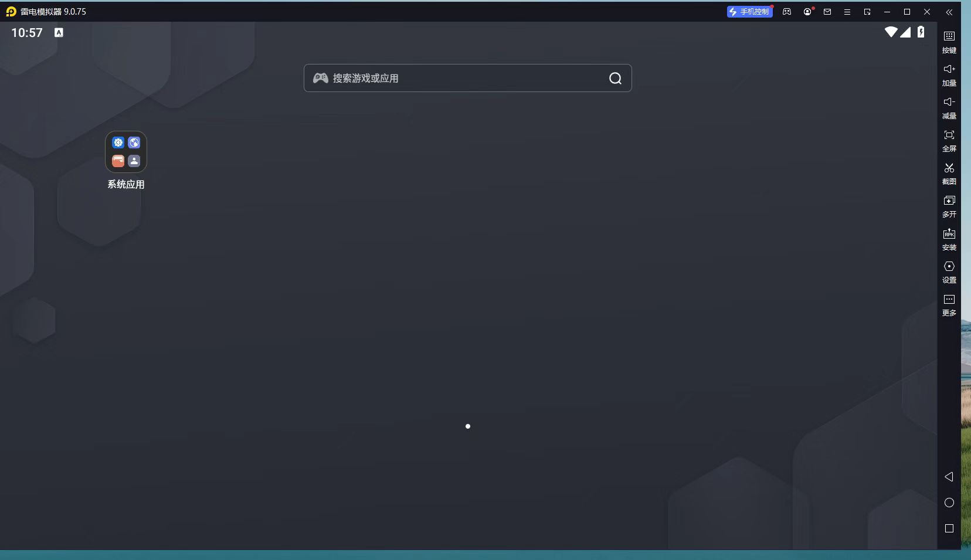Click the window resize shrink icon

point(867,12)
